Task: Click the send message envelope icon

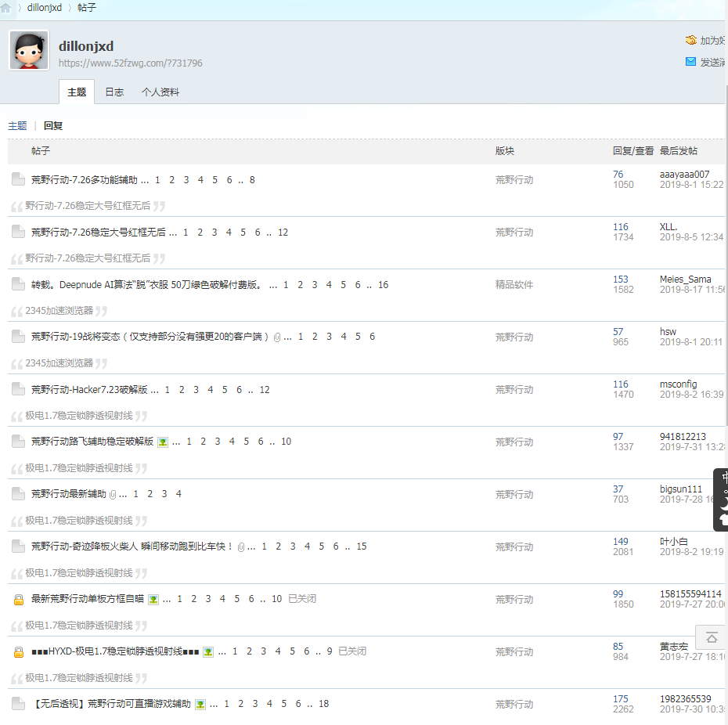Action: click(x=690, y=62)
